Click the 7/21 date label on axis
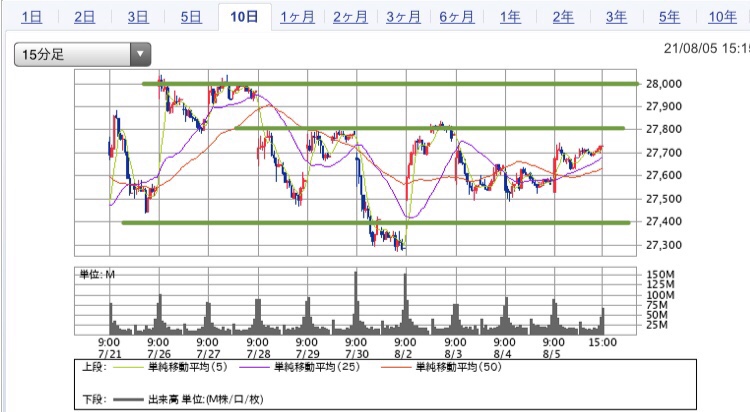Viewport: 750px width, 412px height. coord(110,355)
